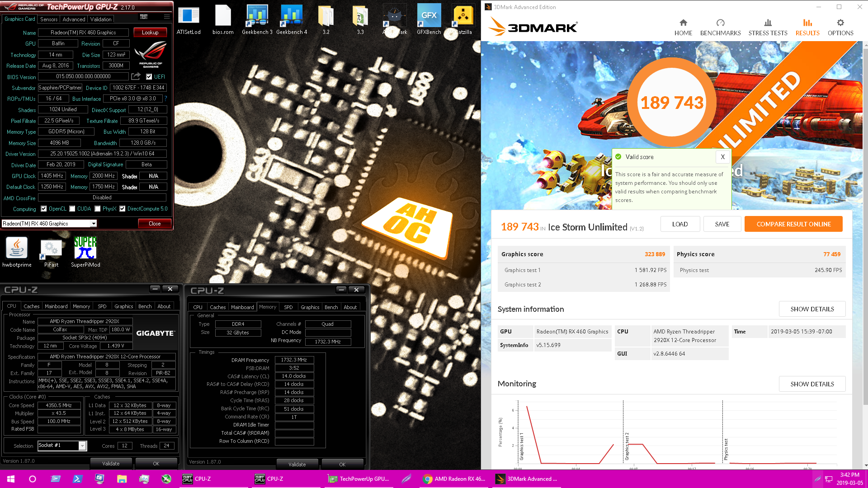868x488 pixels.
Task: Take a screenshot with GPU-Z camera icon
Action: (144, 17)
